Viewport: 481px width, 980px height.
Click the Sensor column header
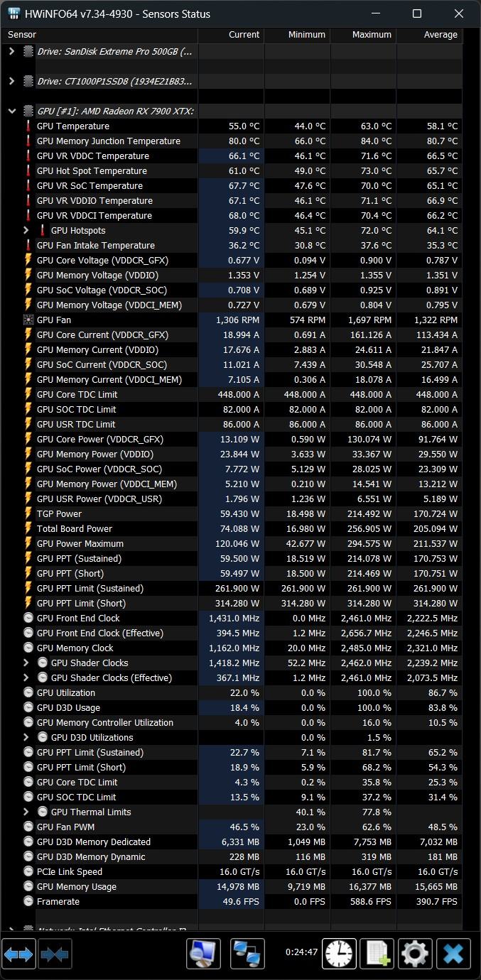pyautogui.click(x=99, y=35)
